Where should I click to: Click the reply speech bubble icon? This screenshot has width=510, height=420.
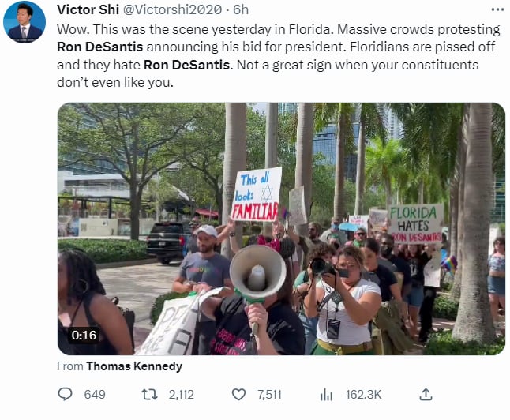65,394
